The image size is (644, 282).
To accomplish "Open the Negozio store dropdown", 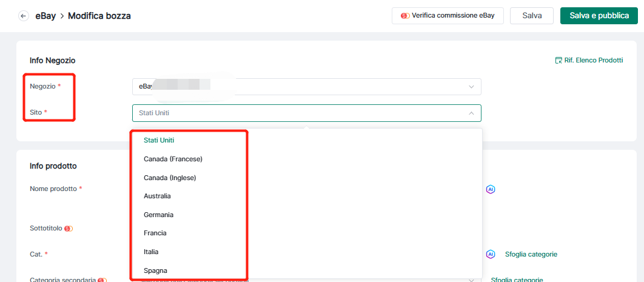I will tap(306, 87).
